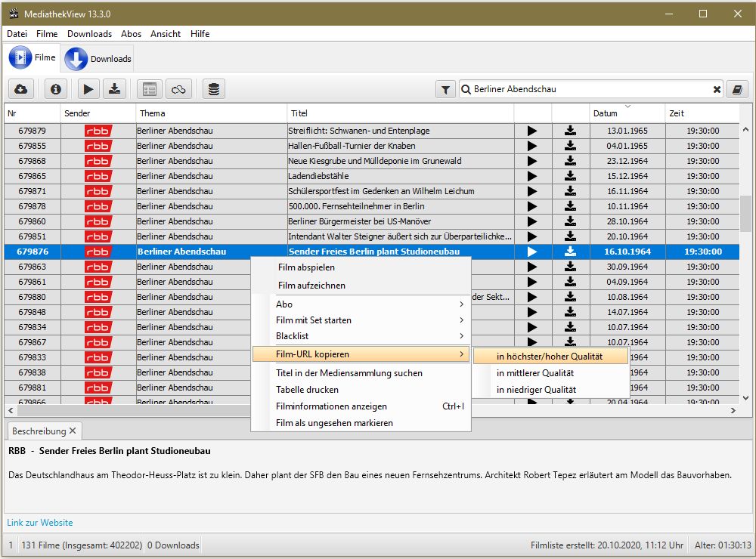Open the Abos menu
The height and width of the screenshot is (559, 756).
click(x=131, y=34)
